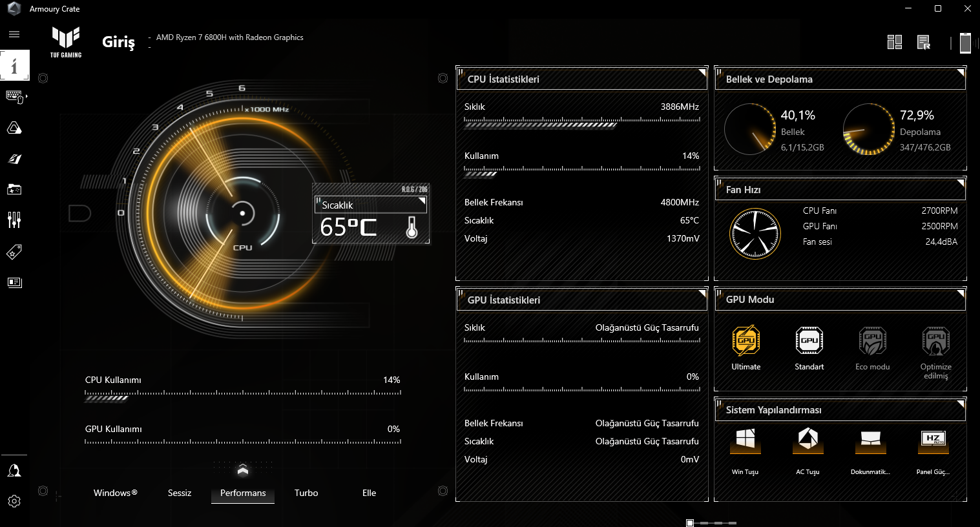Select the Home info icon in sidebar
This screenshot has width=980, height=527.
15,65
